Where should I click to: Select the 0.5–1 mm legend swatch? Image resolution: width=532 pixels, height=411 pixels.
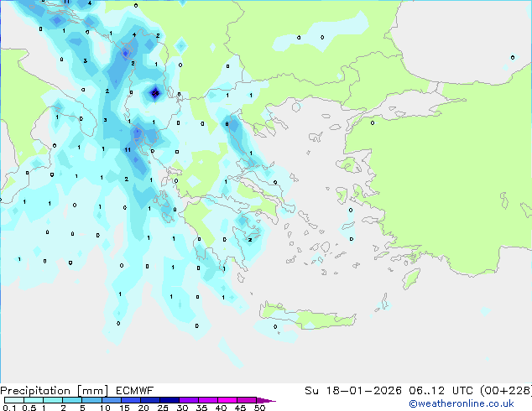pos(34,400)
